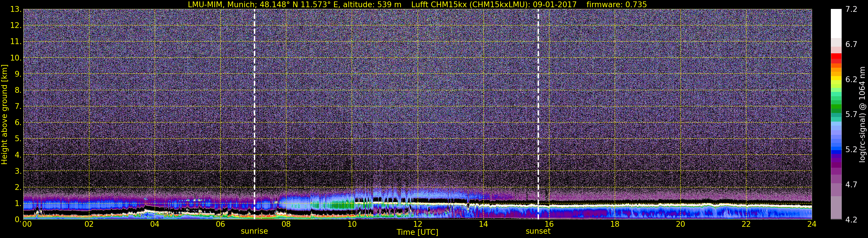868x238 pixels.
Task: Click the 'sunrise' label below the axis
Action: (254, 231)
